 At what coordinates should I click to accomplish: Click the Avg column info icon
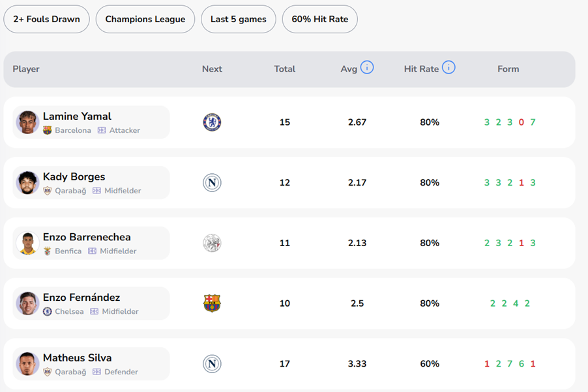[367, 67]
